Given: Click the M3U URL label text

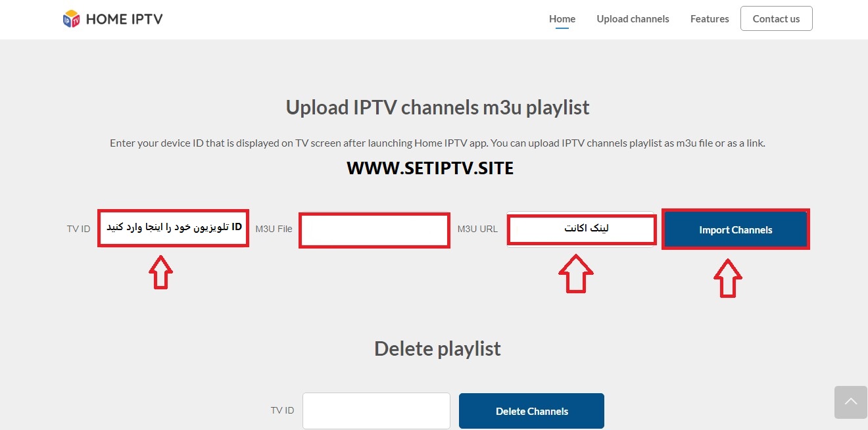Looking at the screenshot, I should [477, 229].
